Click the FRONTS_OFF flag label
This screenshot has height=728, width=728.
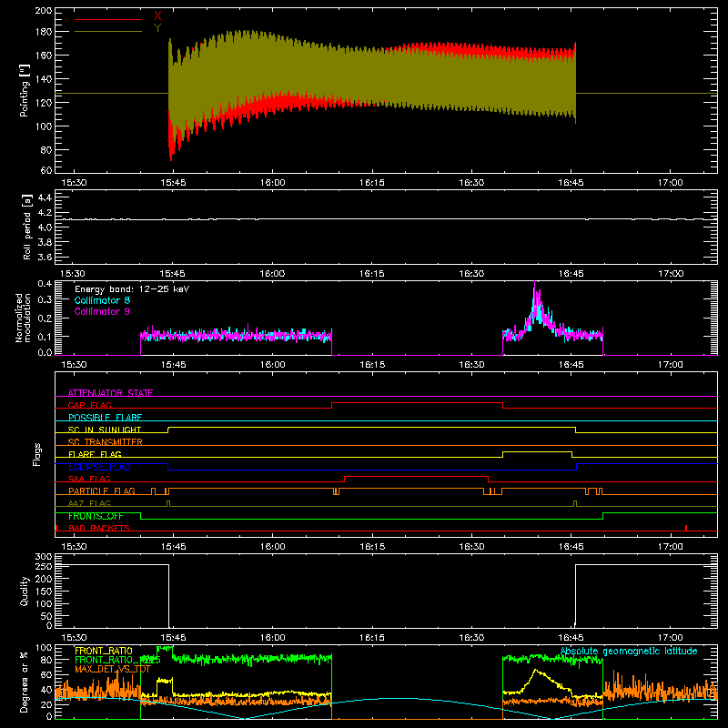(96, 516)
